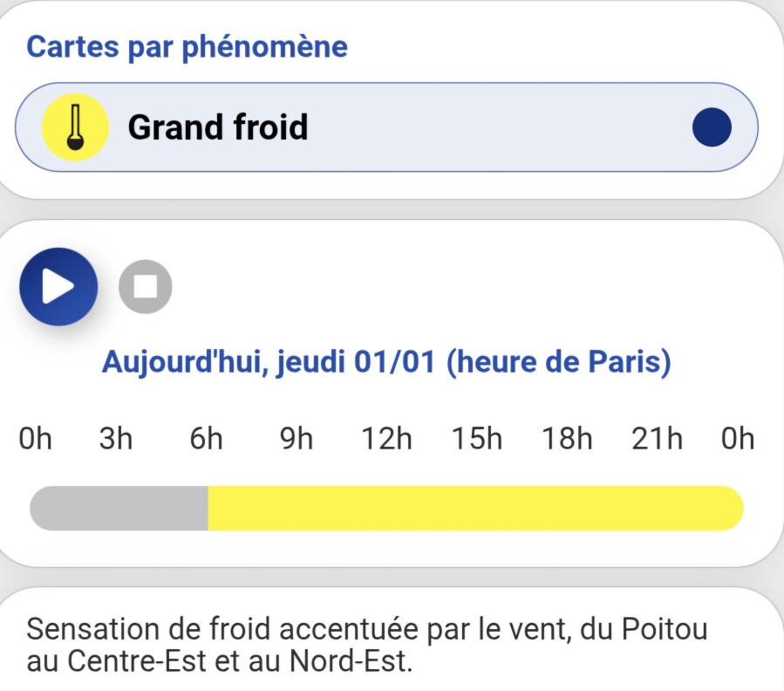
Task: Click the gray segment of the timeline bar
Action: (x=119, y=508)
